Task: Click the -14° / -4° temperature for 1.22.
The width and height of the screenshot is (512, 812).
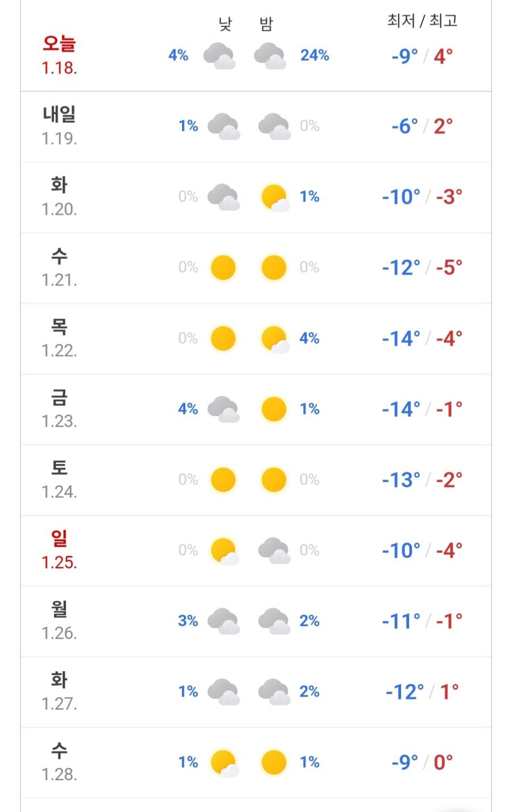Action: [422, 339]
